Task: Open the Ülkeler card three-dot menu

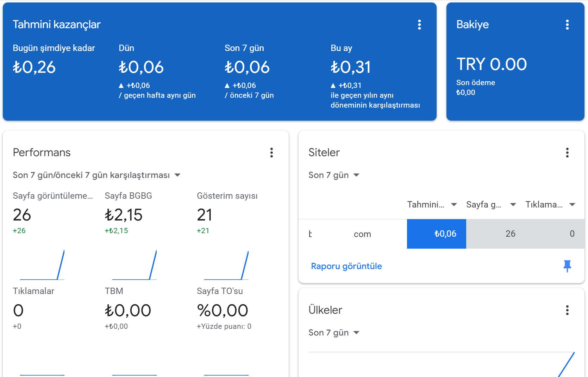Action: pyautogui.click(x=567, y=310)
